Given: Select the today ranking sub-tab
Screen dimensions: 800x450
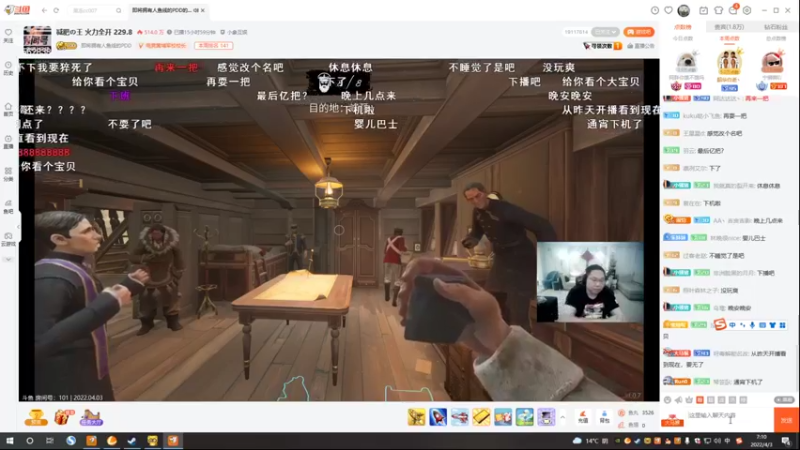Looking at the screenshot, I should (683, 38).
